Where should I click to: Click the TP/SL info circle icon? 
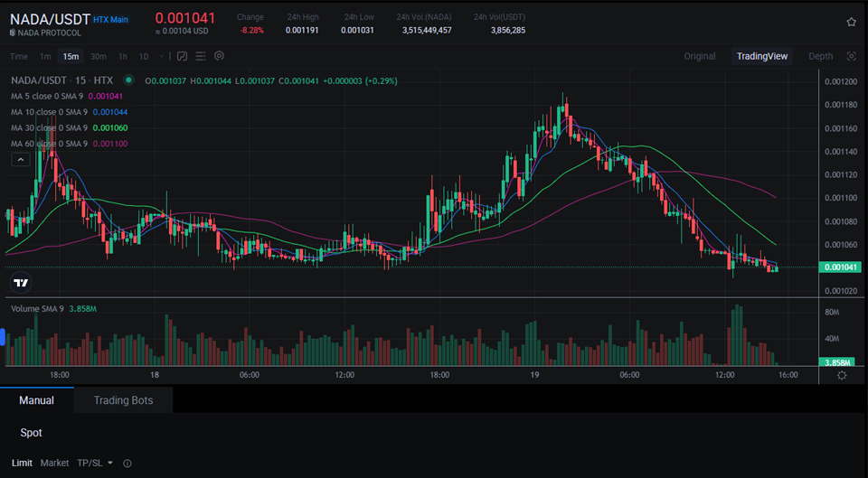(127, 464)
